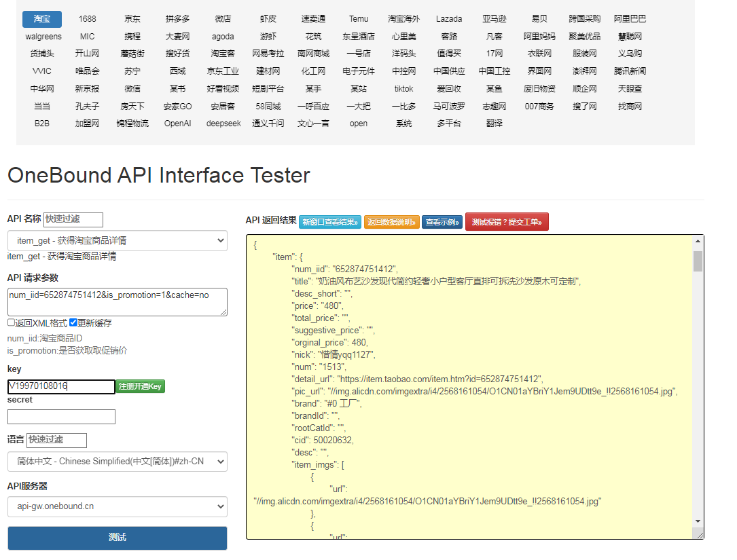Click the result box scroll-down arrow
Screen dimensions: 737x560
tap(698, 521)
